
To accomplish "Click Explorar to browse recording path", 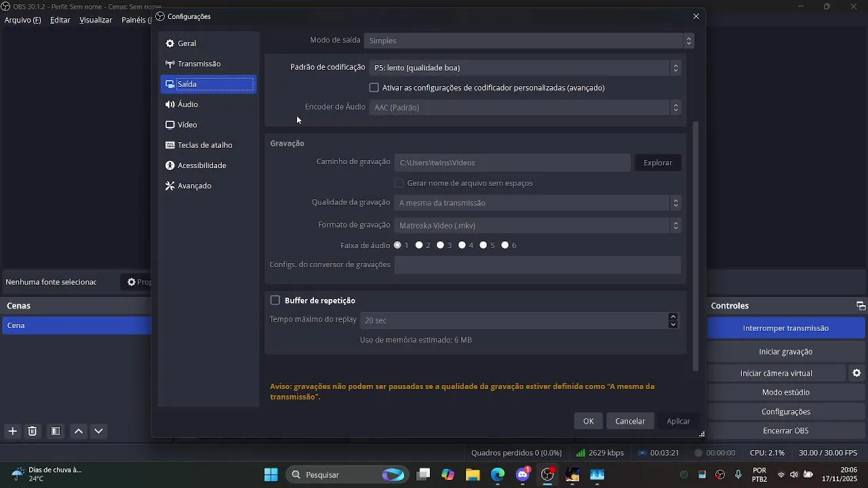I will pos(658,163).
